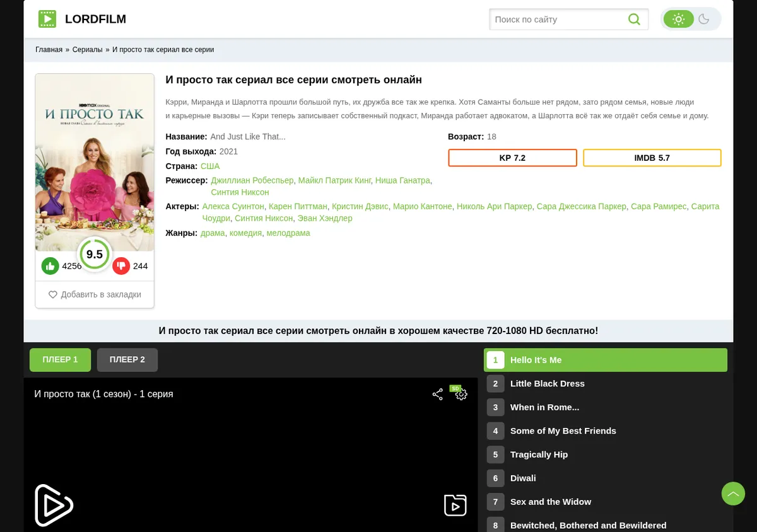Image resolution: width=757 pixels, height=532 pixels.
Task: Open the Сериалы breadcrumb link
Action: [x=88, y=50]
